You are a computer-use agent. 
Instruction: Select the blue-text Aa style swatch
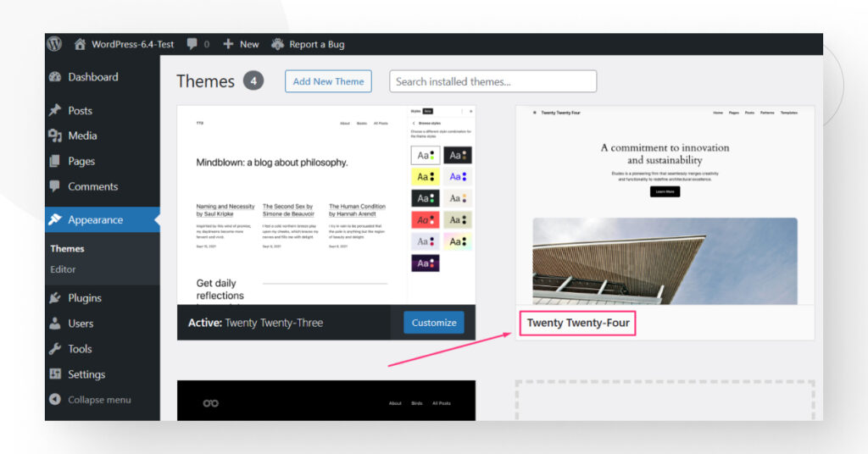[x=457, y=177]
